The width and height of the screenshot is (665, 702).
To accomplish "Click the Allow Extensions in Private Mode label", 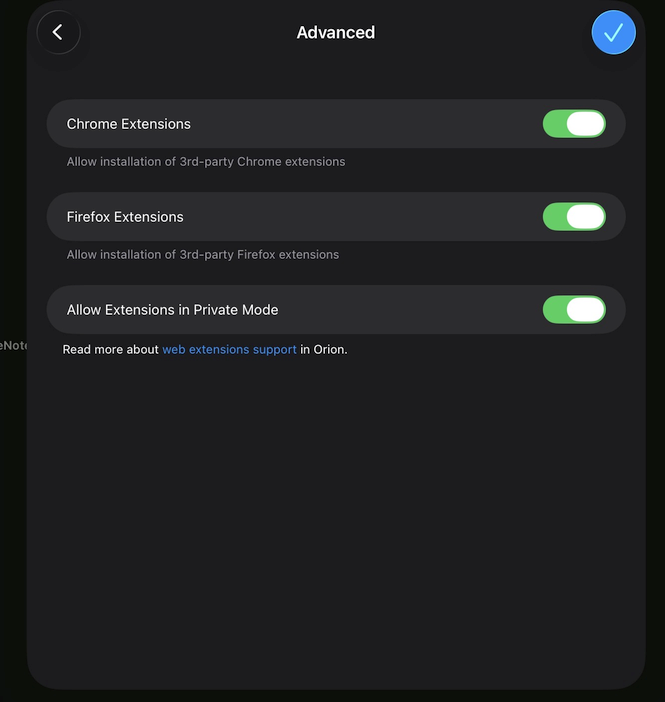I will point(172,310).
